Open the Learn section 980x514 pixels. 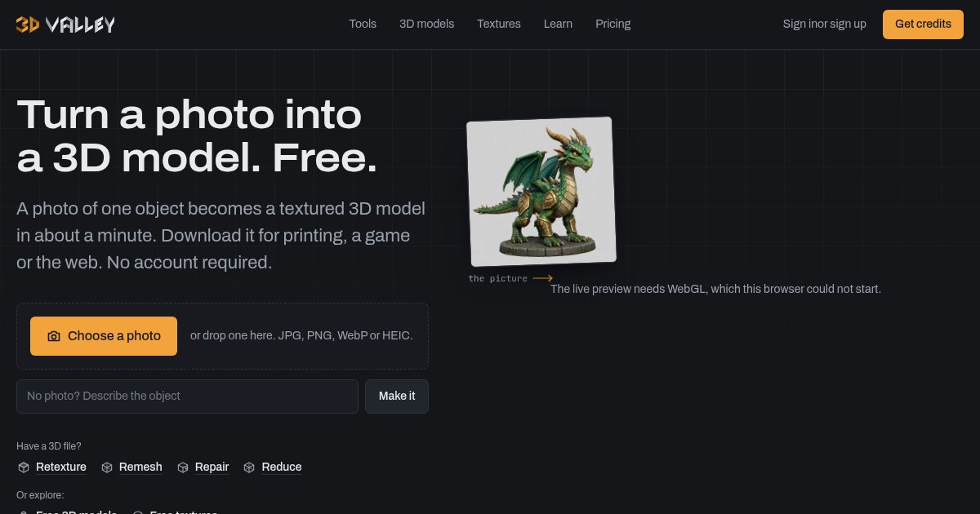(558, 24)
